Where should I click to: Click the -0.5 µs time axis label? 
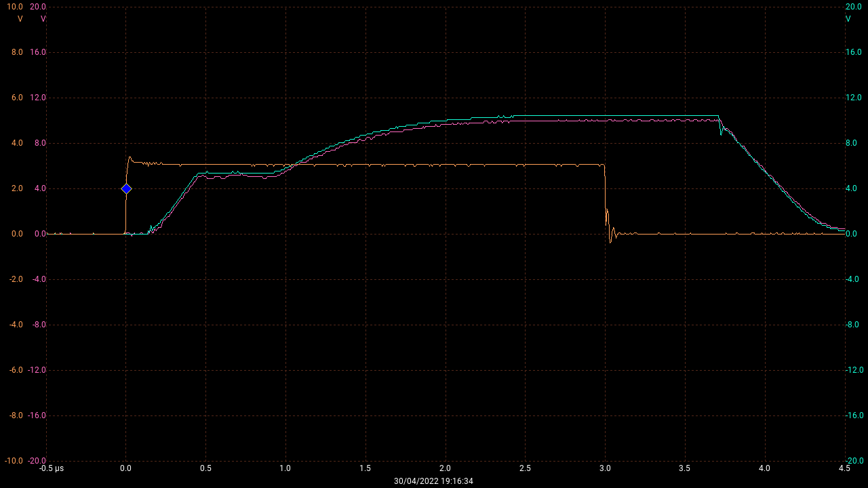coord(51,468)
